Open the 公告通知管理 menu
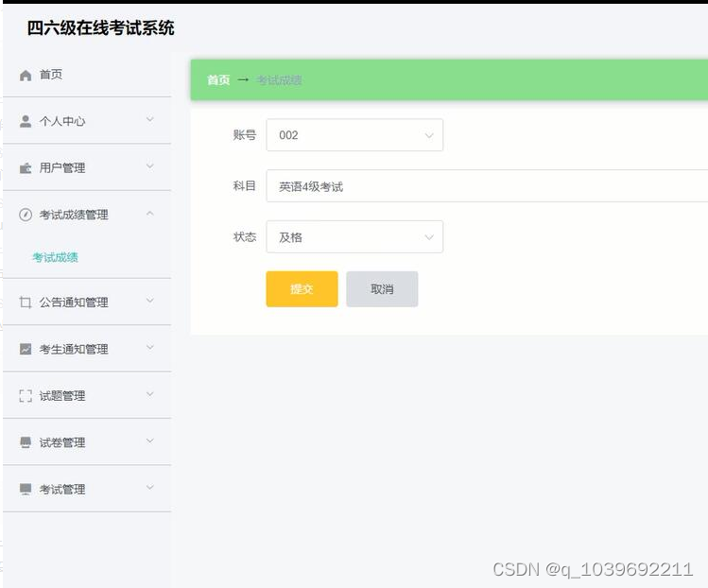Viewport: 708px width, 588px height. (x=87, y=303)
